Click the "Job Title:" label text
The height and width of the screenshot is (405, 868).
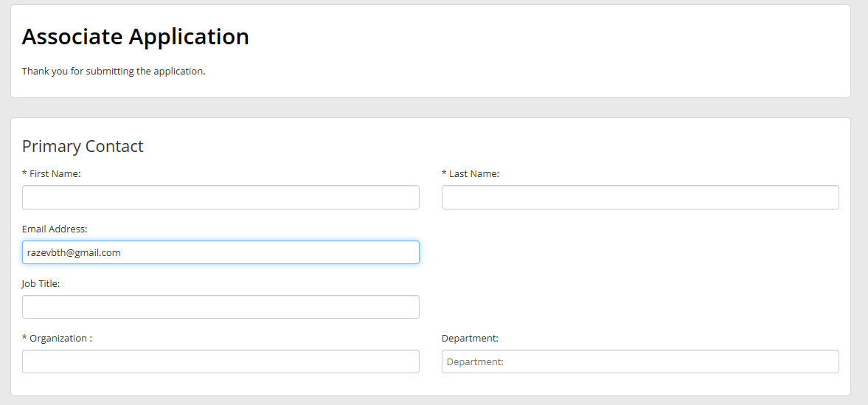[41, 284]
